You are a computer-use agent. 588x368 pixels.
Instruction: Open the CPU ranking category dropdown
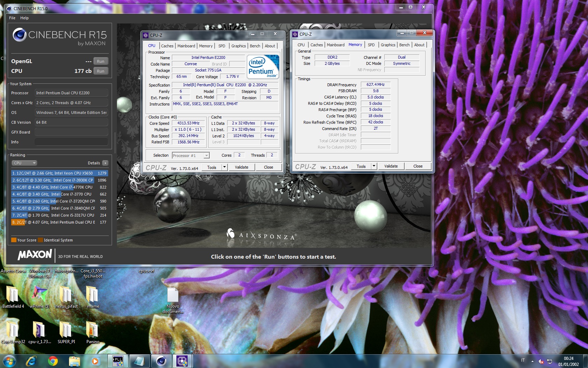click(24, 163)
